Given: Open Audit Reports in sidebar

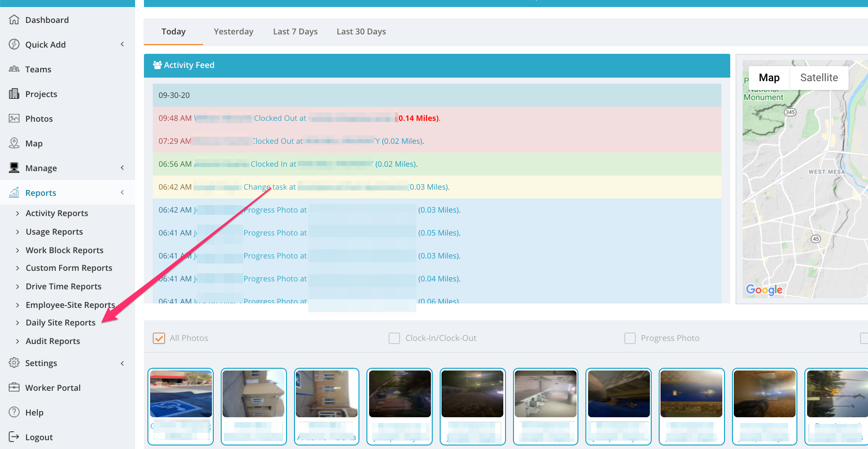Looking at the screenshot, I should click(53, 341).
